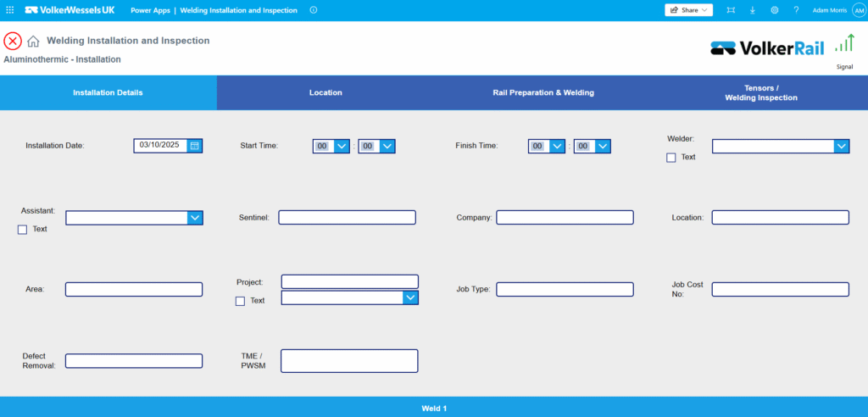Screen dimensions: 868x417
Task: Click the app info icon
Action: [x=314, y=10]
